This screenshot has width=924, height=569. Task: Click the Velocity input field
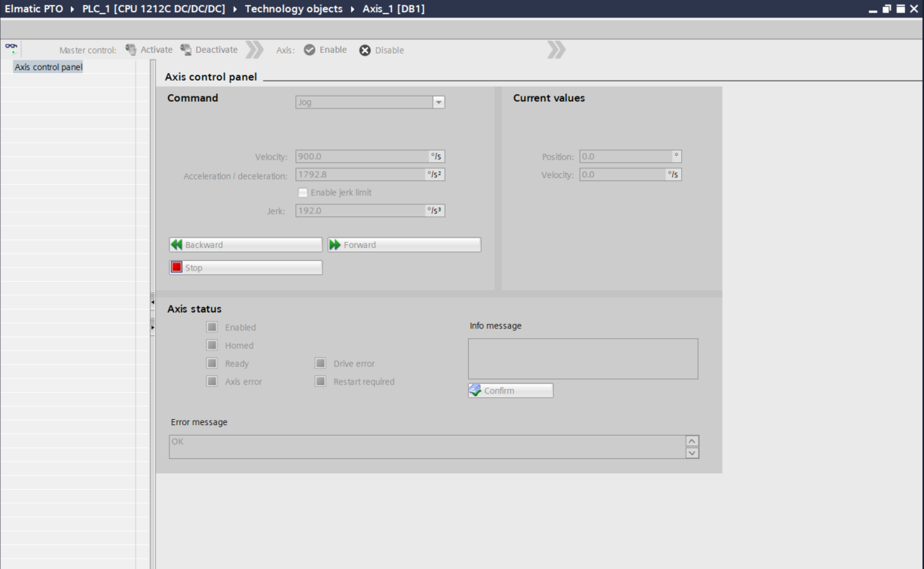362,157
